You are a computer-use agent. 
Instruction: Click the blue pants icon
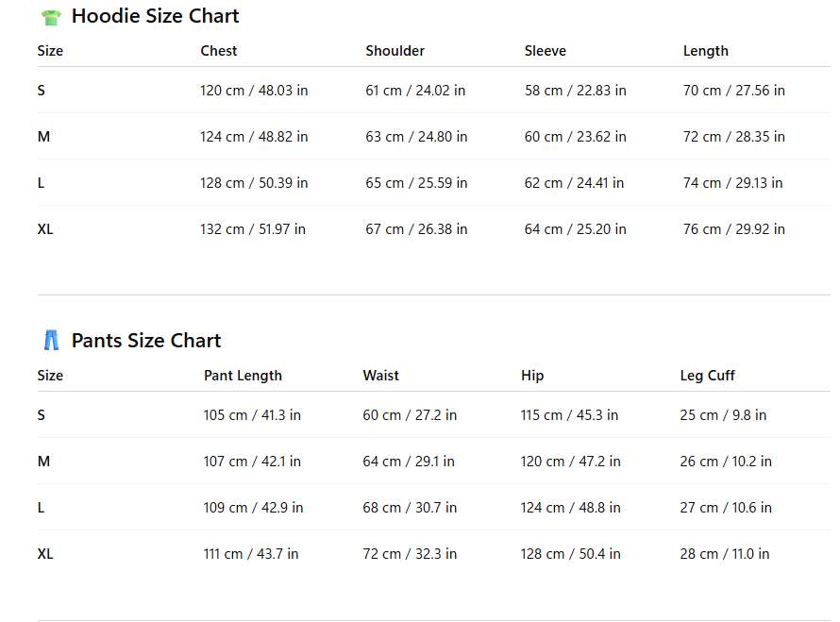(x=51, y=341)
